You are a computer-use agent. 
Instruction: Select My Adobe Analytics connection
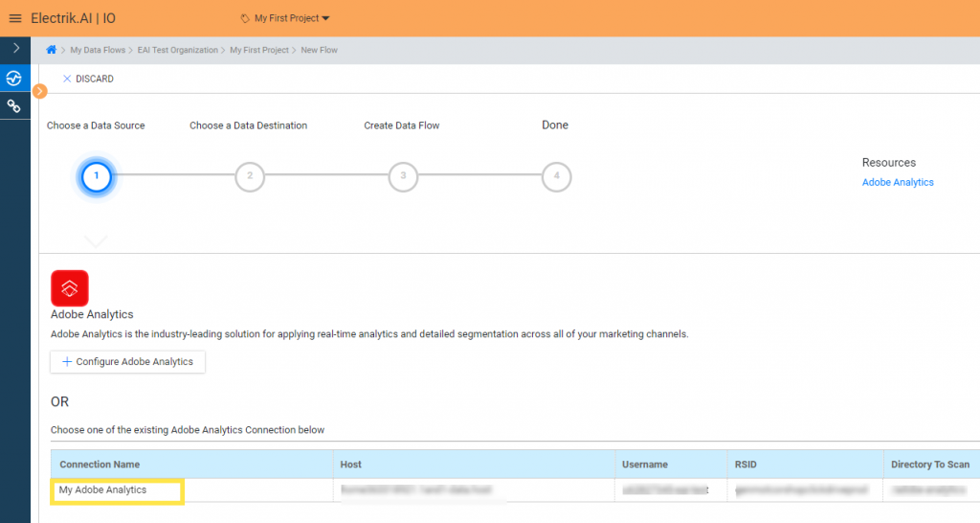tap(102, 489)
